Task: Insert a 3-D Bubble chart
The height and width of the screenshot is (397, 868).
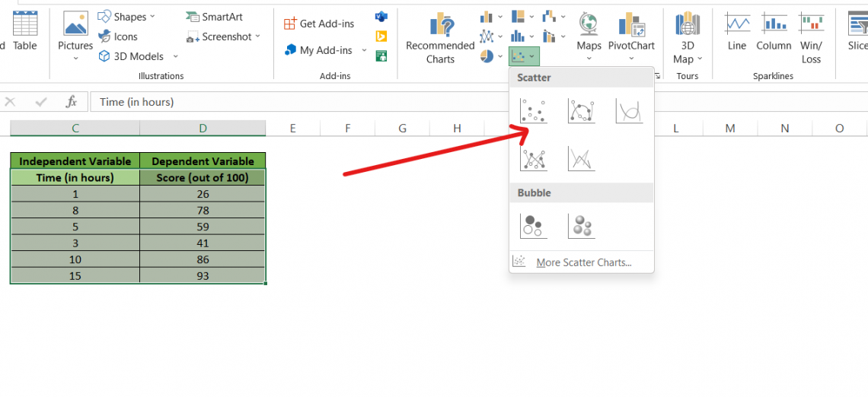Action: coord(581,226)
